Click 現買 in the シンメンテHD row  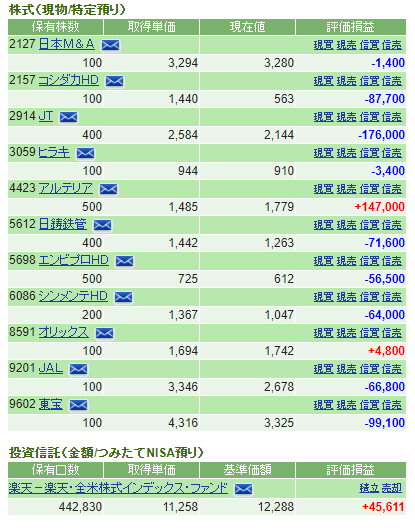point(324,297)
